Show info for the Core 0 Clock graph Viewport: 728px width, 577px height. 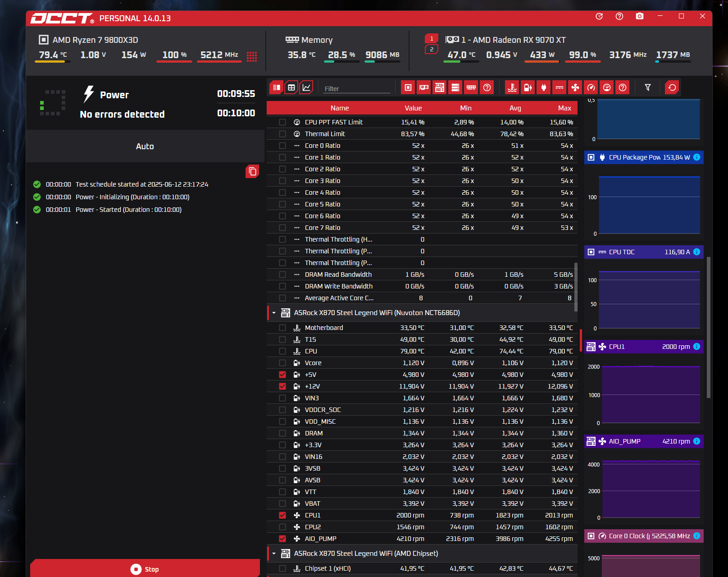(696, 536)
